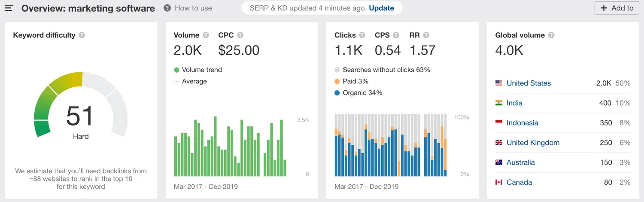Open United States country link

(x=529, y=83)
